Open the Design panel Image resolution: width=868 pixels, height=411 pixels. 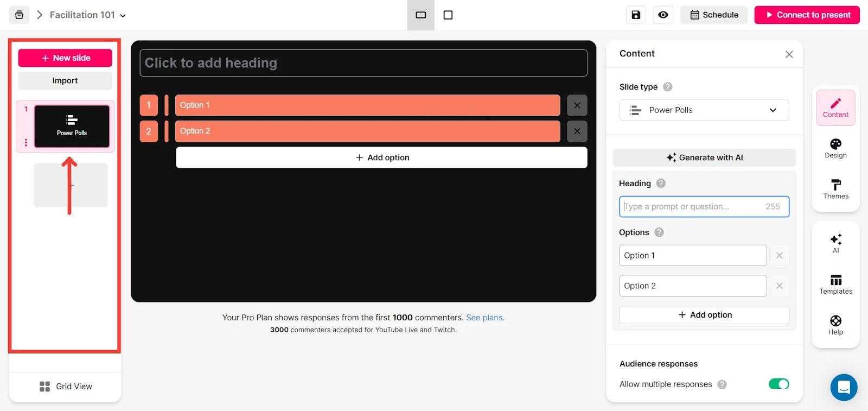coord(835,148)
